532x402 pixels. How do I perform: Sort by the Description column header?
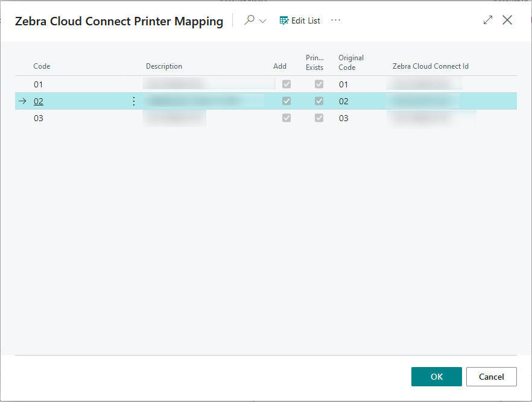tap(164, 66)
